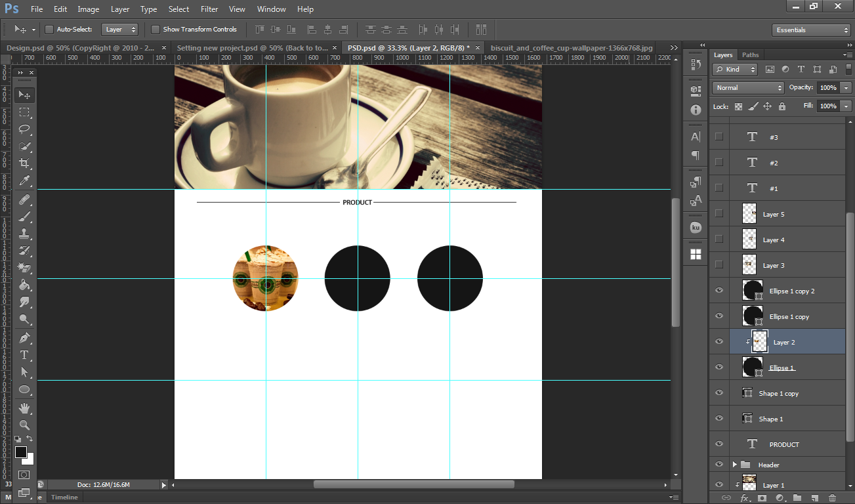This screenshot has height=504, width=855.
Task: Enable the Auto-Select checkbox
Action: pyautogui.click(x=49, y=30)
